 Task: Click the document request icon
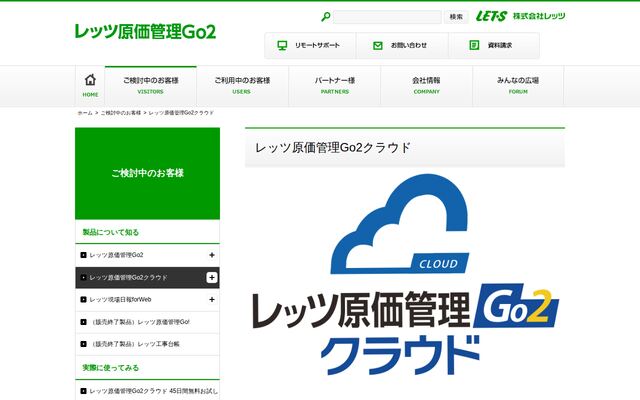point(474,45)
